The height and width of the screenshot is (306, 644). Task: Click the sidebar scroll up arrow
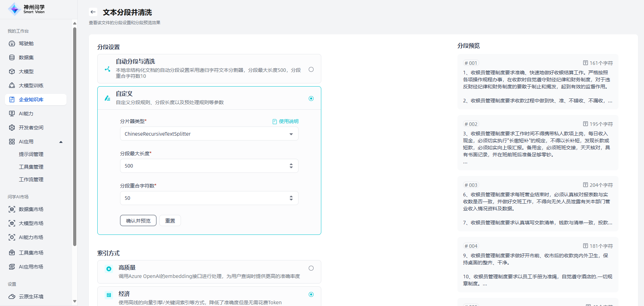click(75, 23)
